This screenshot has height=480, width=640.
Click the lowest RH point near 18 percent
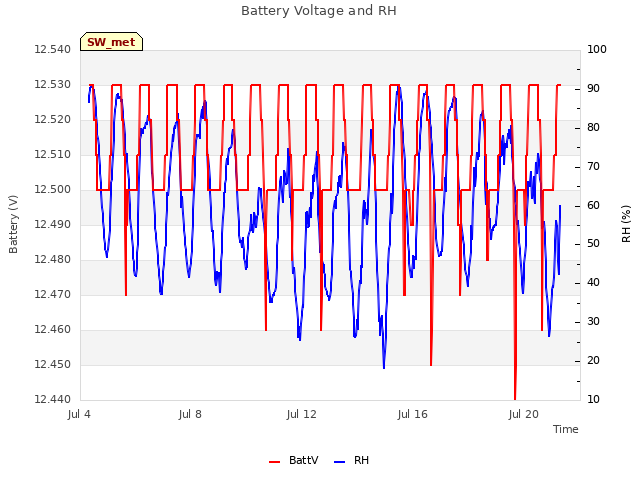coord(384,367)
